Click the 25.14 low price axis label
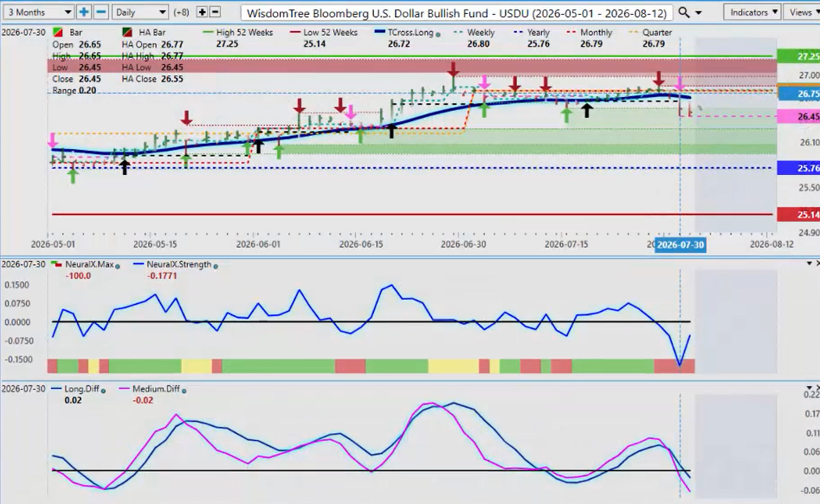 (798, 215)
